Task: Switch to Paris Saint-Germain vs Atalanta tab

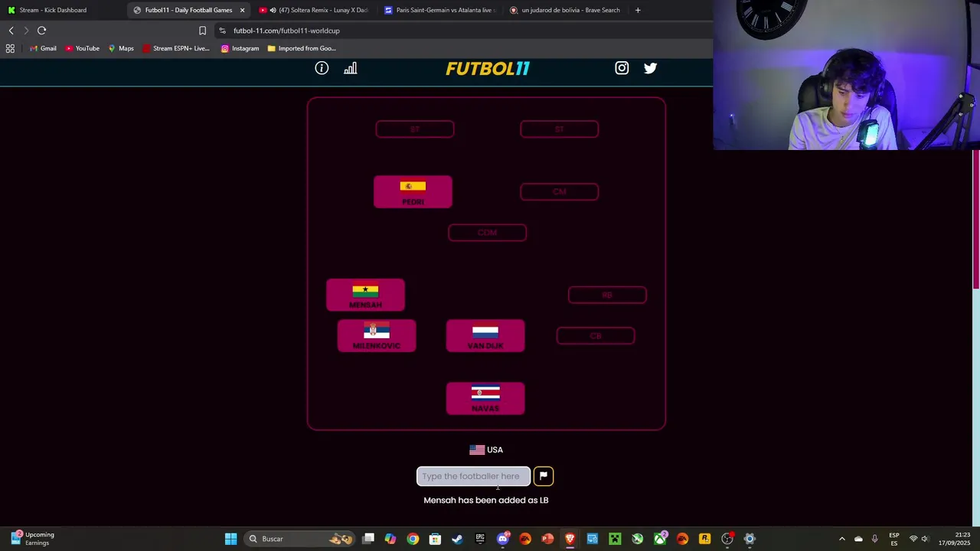Action: 440,10
